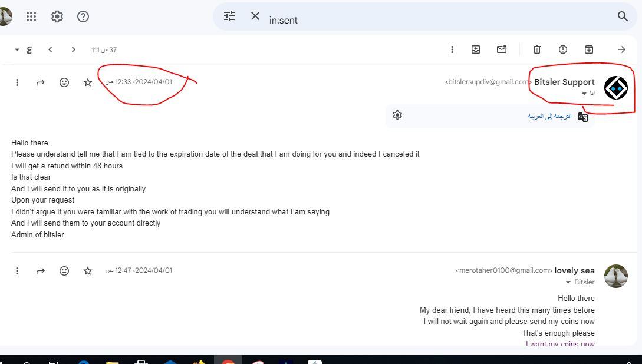Clear the search with the X button

[255, 16]
